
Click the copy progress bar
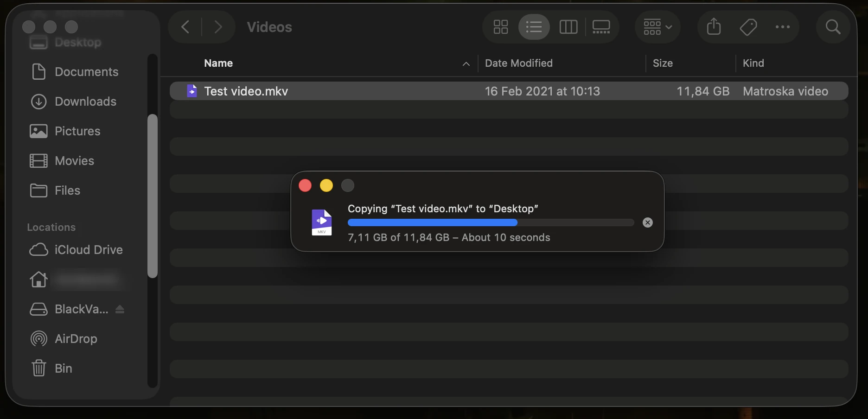click(x=491, y=222)
